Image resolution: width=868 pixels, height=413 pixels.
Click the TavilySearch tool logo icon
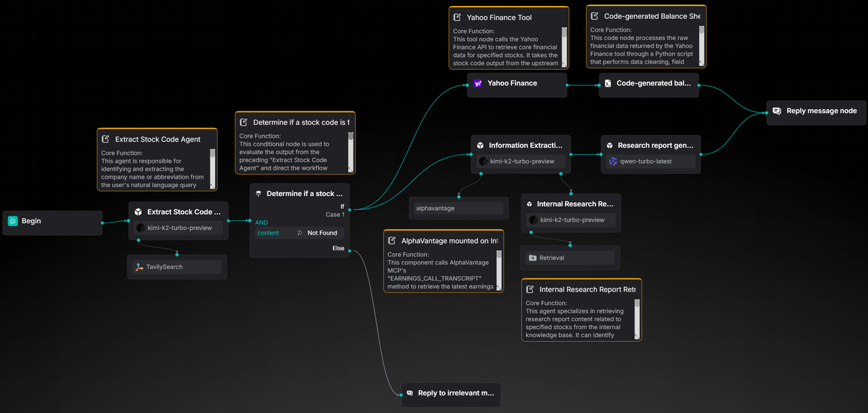pyautogui.click(x=139, y=267)
